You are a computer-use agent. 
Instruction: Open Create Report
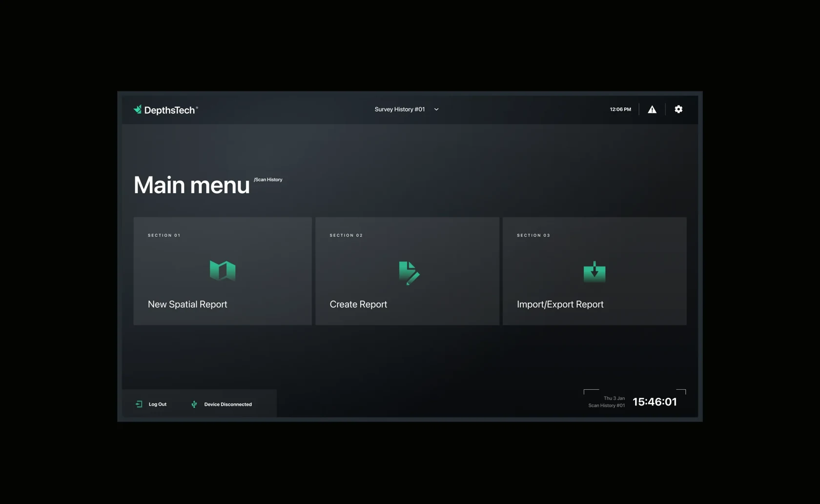[x=407, y=271]
